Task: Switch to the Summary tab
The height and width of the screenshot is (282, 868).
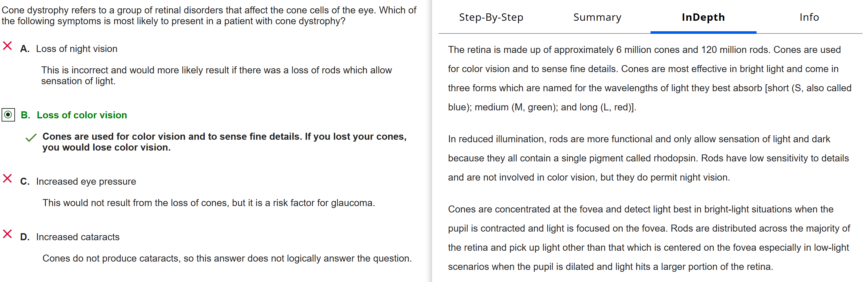Action: 597,17
